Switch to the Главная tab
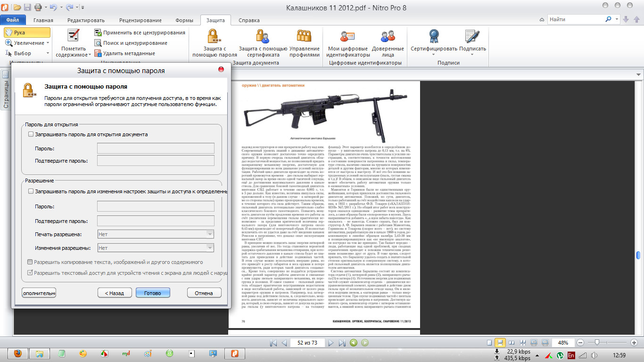The width and height of the screenshot is (644, 362). (43, 20)
